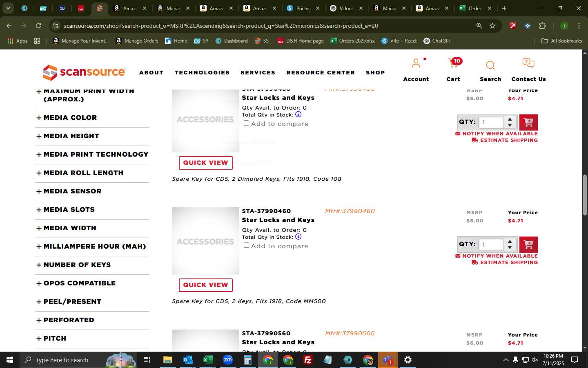Open the Chrome profile avatar

pyautogui.click(x=564, y=26)
